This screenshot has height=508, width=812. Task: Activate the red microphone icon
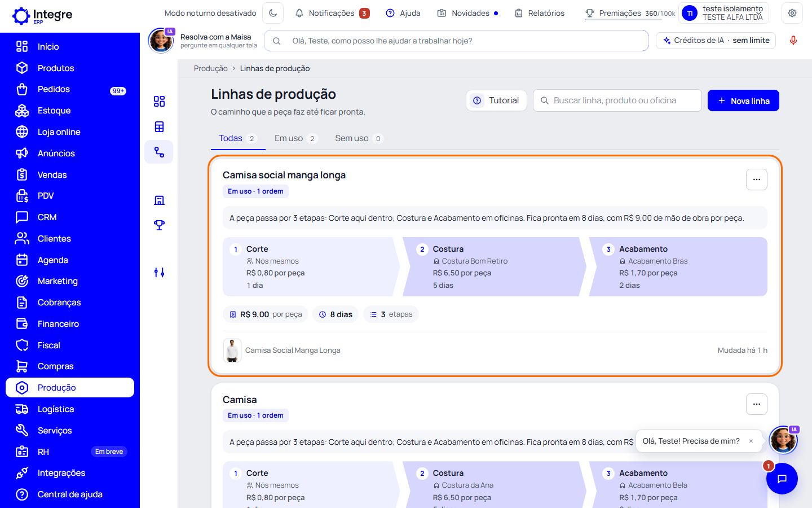(793, 41)
